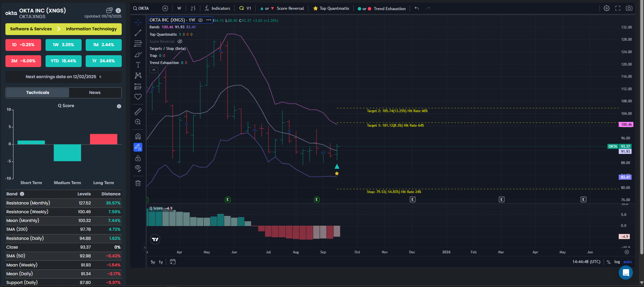Toggle lock all drawings
The image size is (644, 287).
tap(138, 158)
